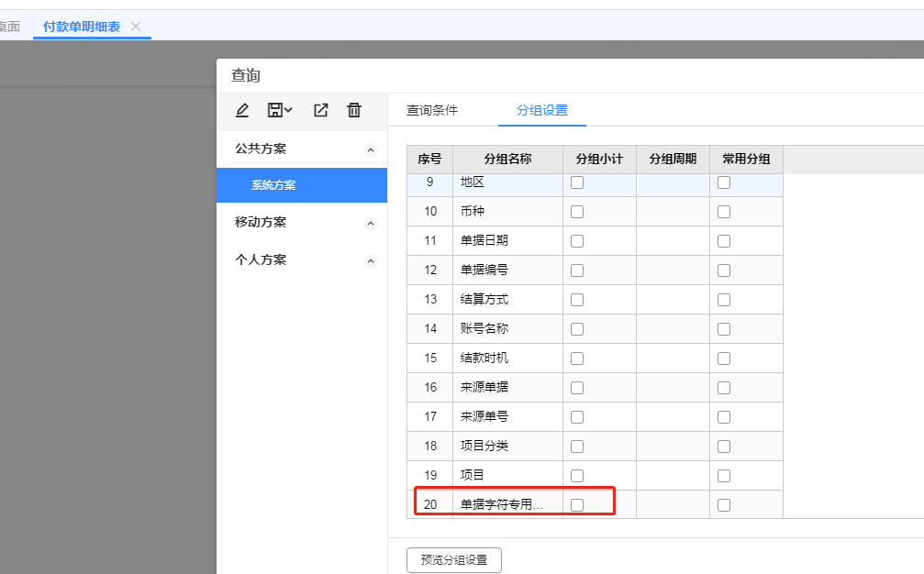Click the 分组周期 column header
Viewport: 924px width, 574px height.
(673, 159)
